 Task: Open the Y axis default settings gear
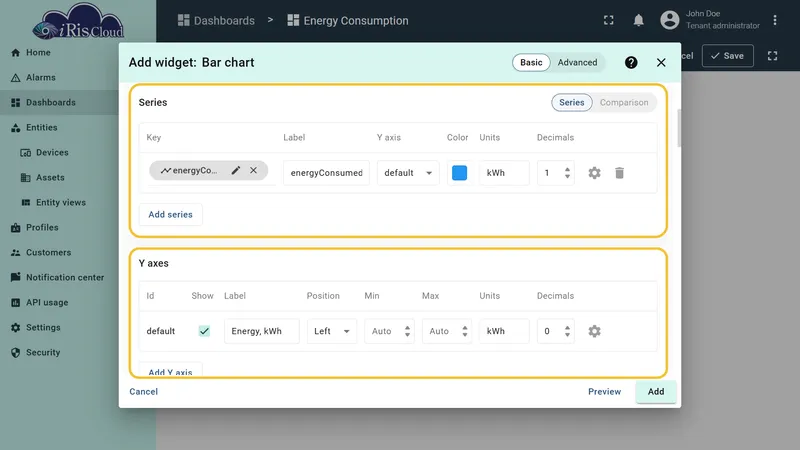click(594, 331)
